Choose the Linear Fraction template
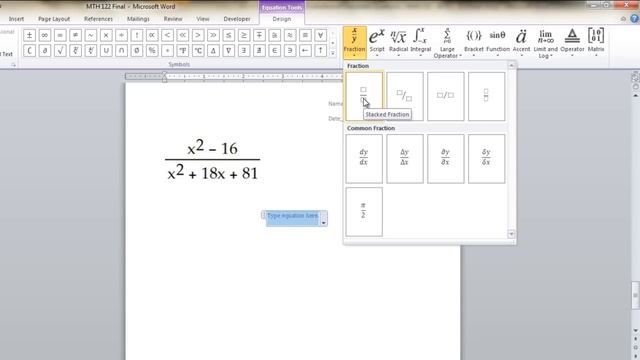This screenshot has width=640, height=360. click(x=446, y=96)
